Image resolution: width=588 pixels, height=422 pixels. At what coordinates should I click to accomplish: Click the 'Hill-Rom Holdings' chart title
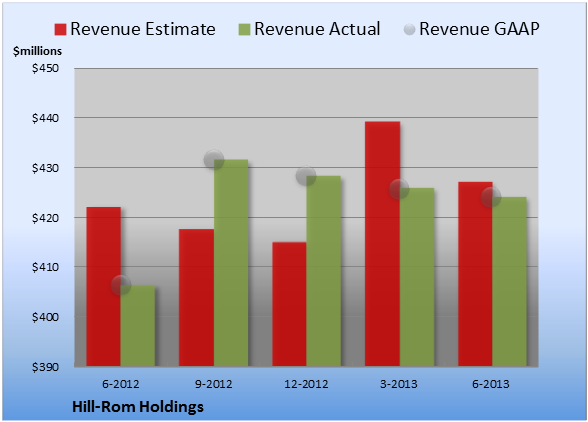click(138, 407)
